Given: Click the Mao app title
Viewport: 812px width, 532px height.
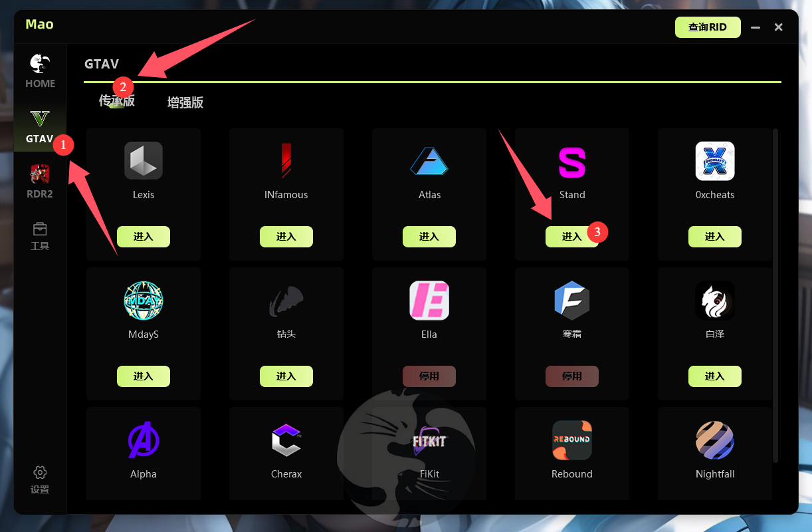Looking at the screenshot, I should tap(39, 25).
